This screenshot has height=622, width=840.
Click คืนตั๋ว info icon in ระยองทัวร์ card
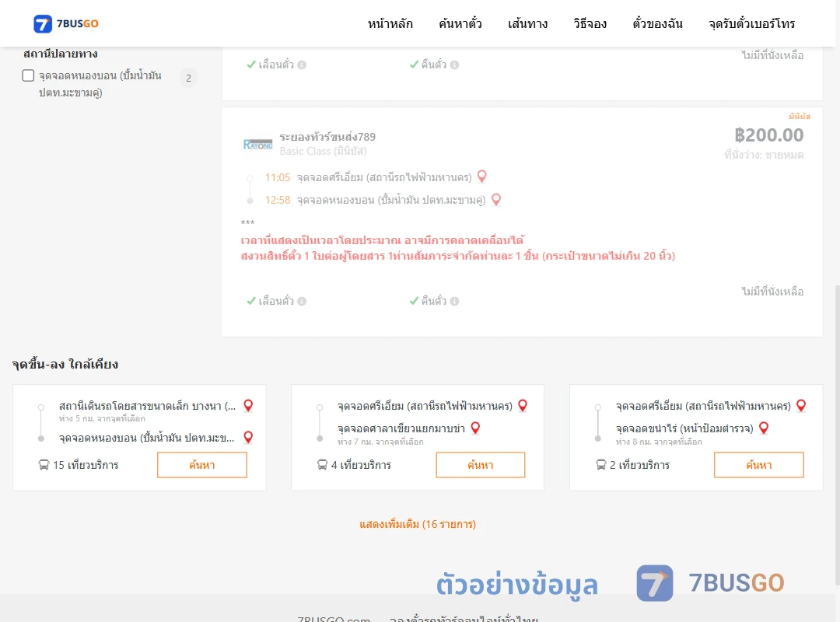coord(454,301)
